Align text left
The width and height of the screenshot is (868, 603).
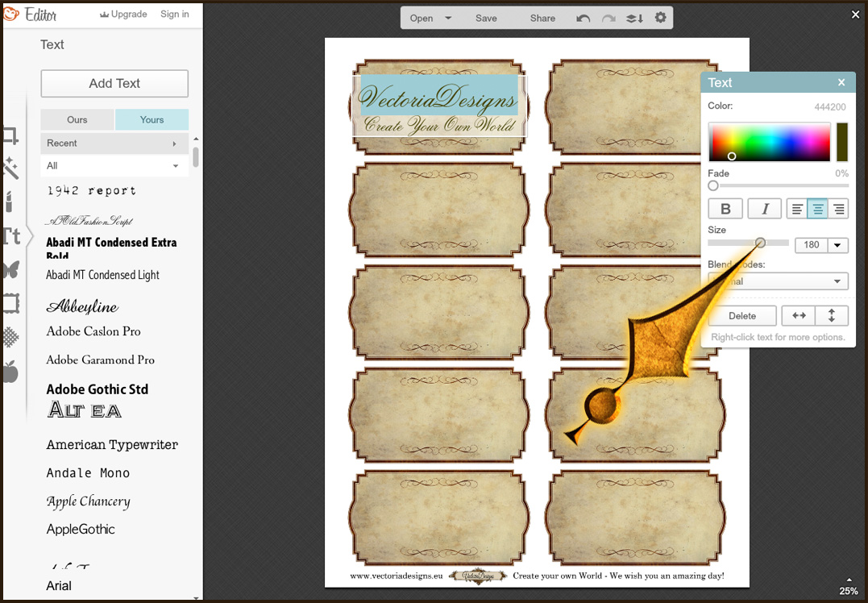(797, 209)
